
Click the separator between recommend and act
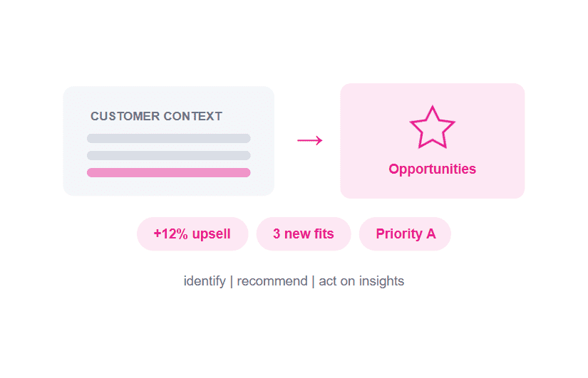tap(313, 281)
